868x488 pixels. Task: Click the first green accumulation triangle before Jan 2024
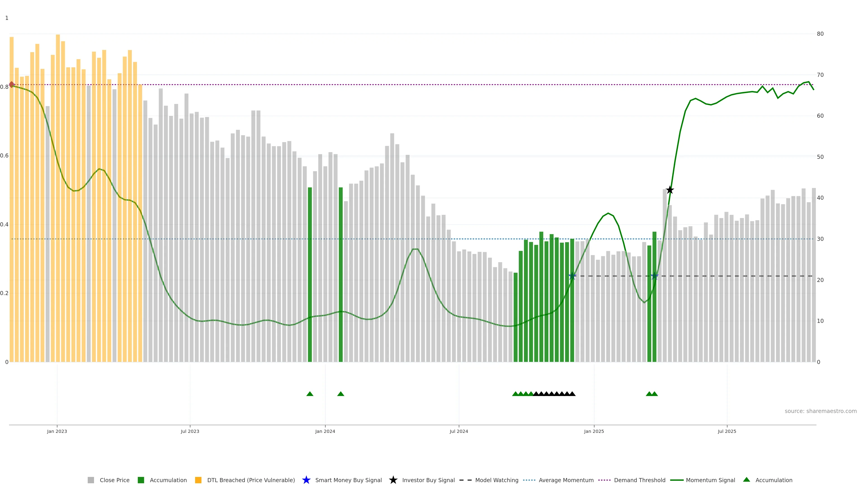pyautogui.click(x=310, y=394)
